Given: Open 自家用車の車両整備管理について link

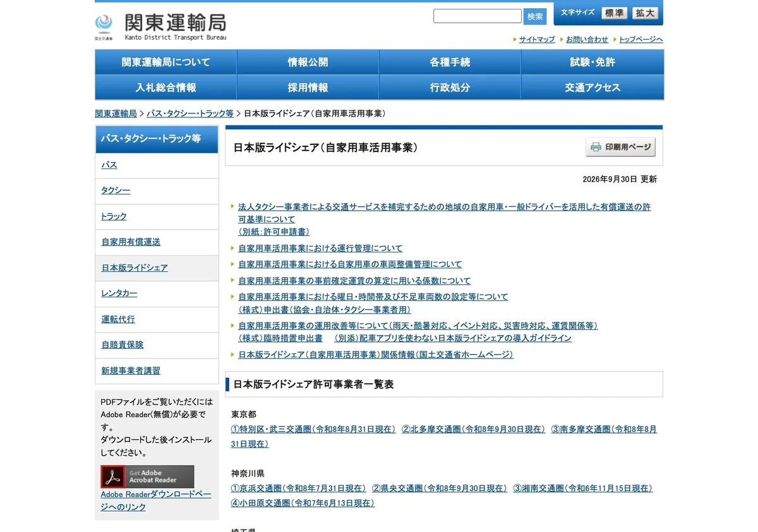Looking at the screenshot, I should (350, 264).
